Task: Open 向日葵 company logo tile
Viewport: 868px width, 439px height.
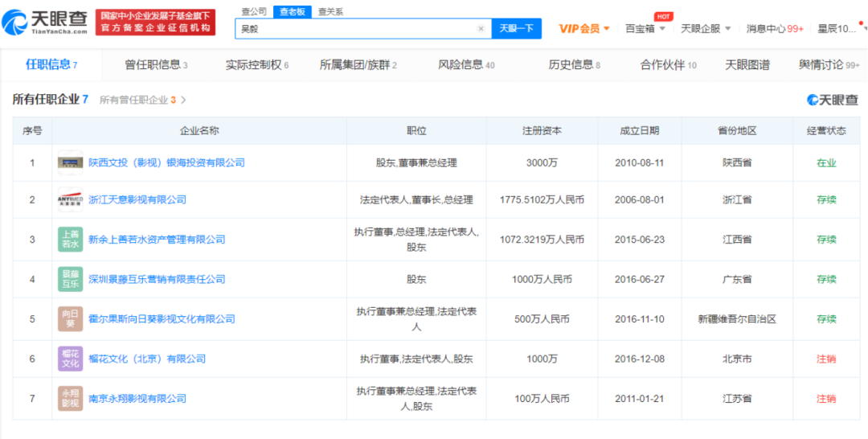Action: [x=70, y=319]
